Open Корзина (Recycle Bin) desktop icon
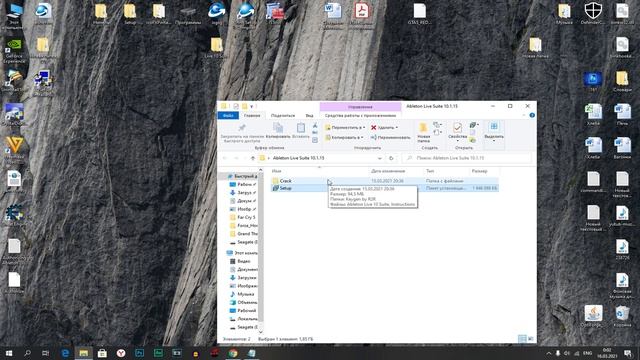This screenshot has width=640, height=360. (622, 316)
